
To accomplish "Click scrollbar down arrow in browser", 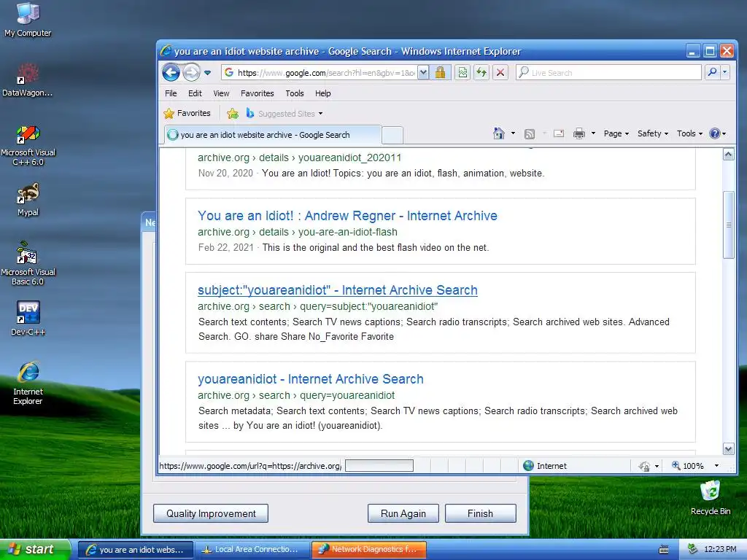I will [728, 448].
